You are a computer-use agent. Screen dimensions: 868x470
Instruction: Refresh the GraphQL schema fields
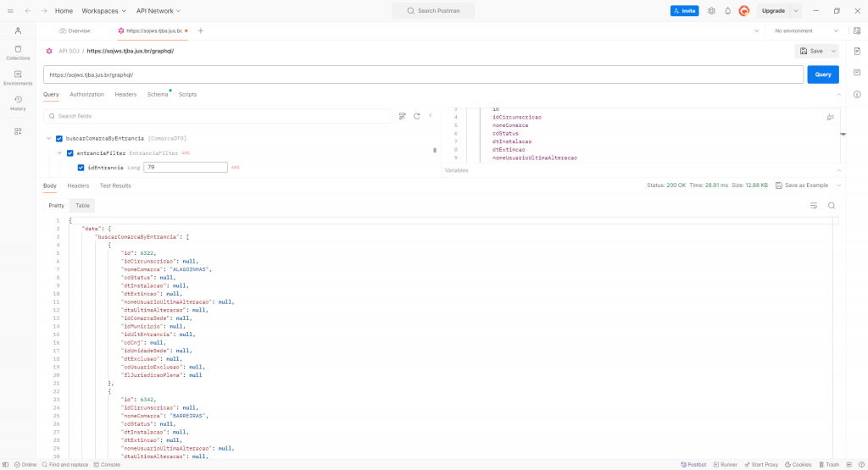[416, 116]
